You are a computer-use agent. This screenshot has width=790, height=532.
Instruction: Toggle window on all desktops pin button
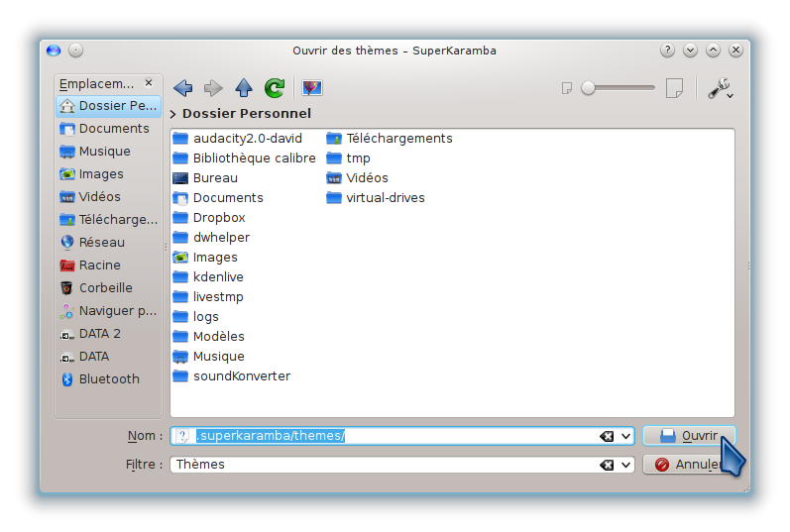click(x=75, y=51)
